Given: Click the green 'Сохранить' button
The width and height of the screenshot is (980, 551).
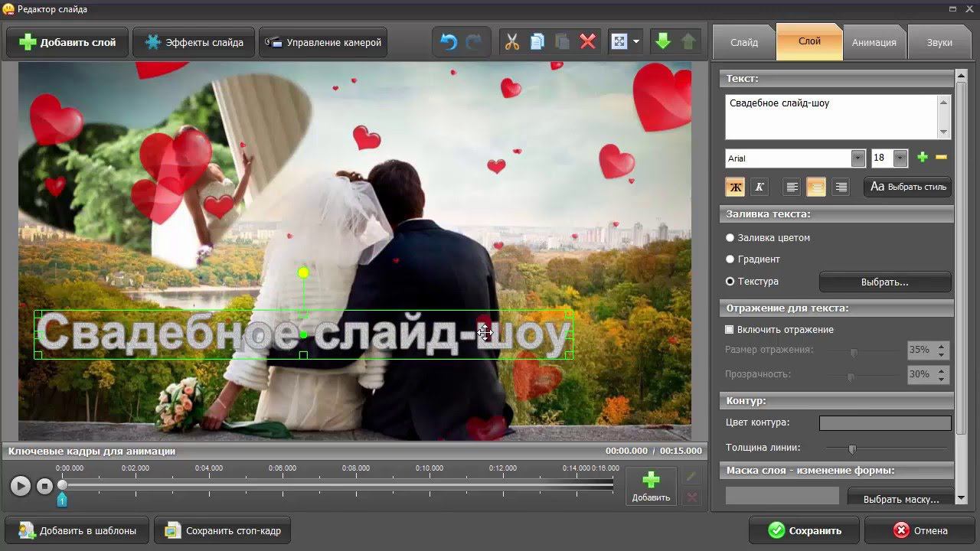Looking at the screenshot, I should click(x=804, y=530).
